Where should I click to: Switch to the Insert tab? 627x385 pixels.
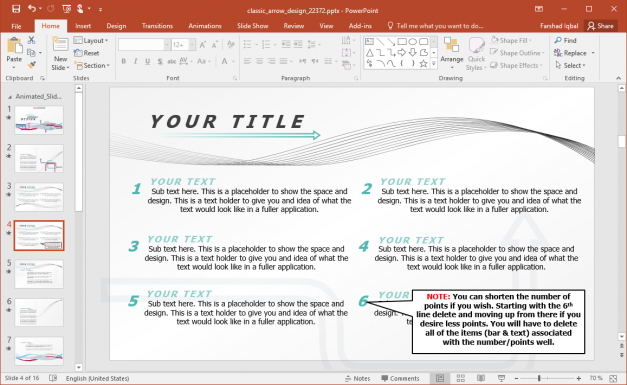[x=83, y=26]
